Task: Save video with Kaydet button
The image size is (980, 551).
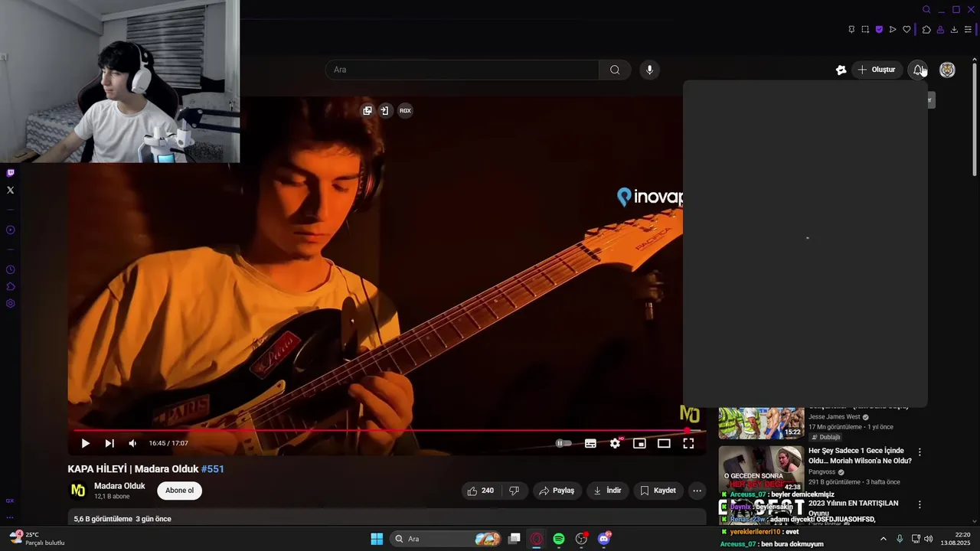Action: tap(658, 491)
